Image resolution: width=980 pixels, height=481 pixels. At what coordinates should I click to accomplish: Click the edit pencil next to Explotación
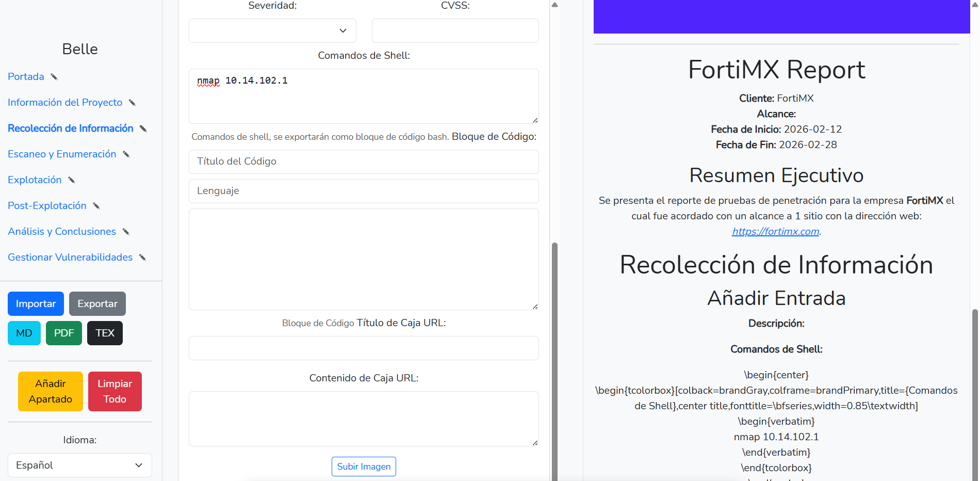[72, 180]
